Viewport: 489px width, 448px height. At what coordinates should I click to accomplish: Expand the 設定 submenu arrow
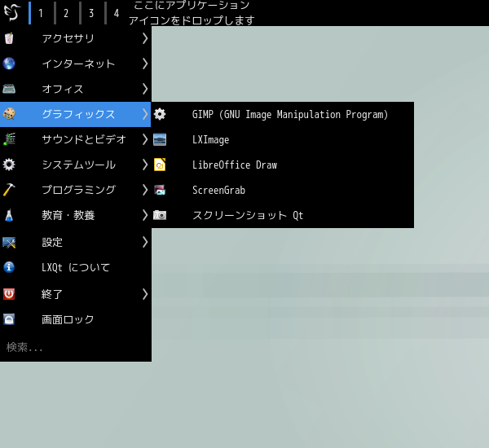click(x=145, y=242)
